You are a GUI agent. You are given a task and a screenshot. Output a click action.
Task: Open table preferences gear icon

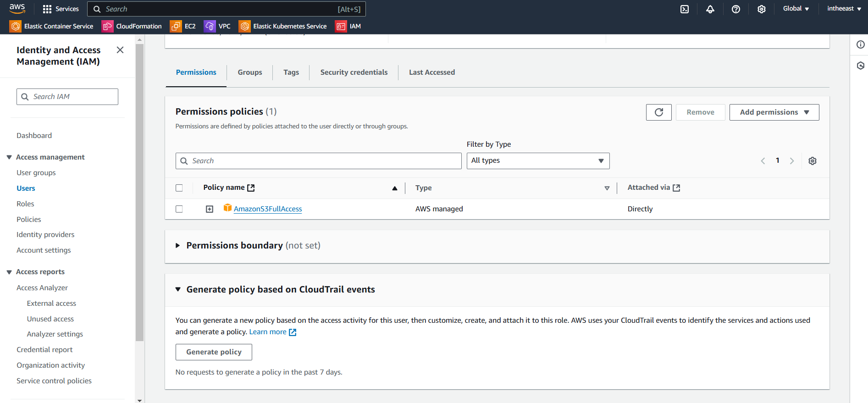pos(813,161)
